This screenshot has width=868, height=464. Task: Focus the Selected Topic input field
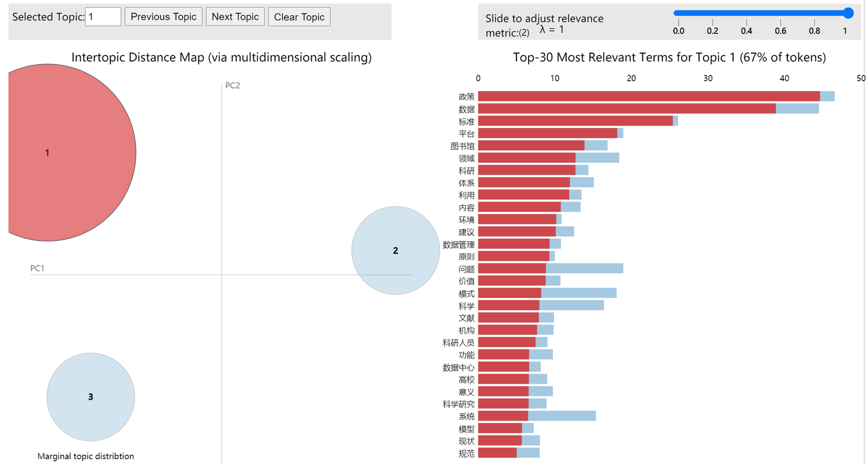(103, 17)
